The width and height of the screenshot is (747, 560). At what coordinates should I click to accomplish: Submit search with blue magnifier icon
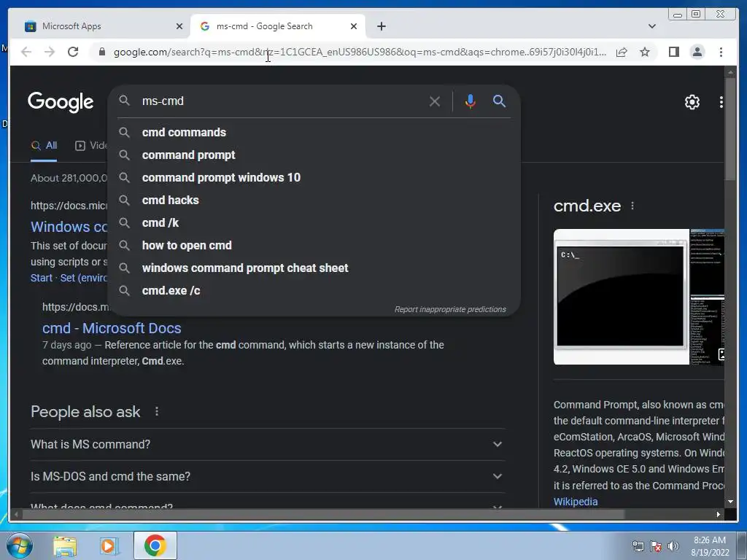pyautogui.click(x=499, y=101)
